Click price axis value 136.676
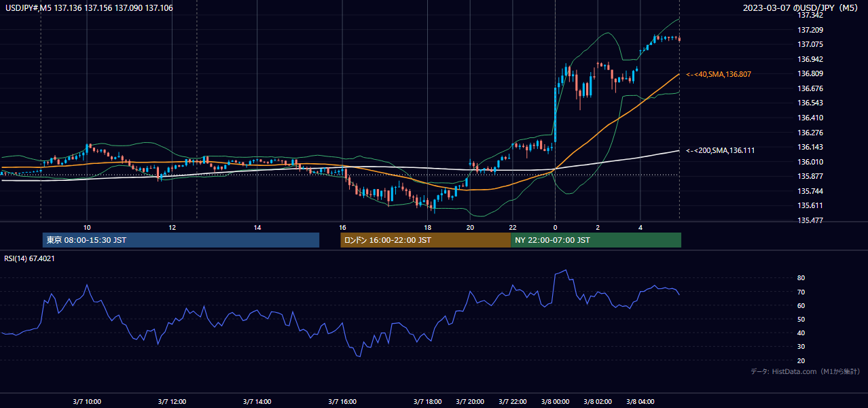The height and width of the screenshot is (408, 868). tap(811, 88)
